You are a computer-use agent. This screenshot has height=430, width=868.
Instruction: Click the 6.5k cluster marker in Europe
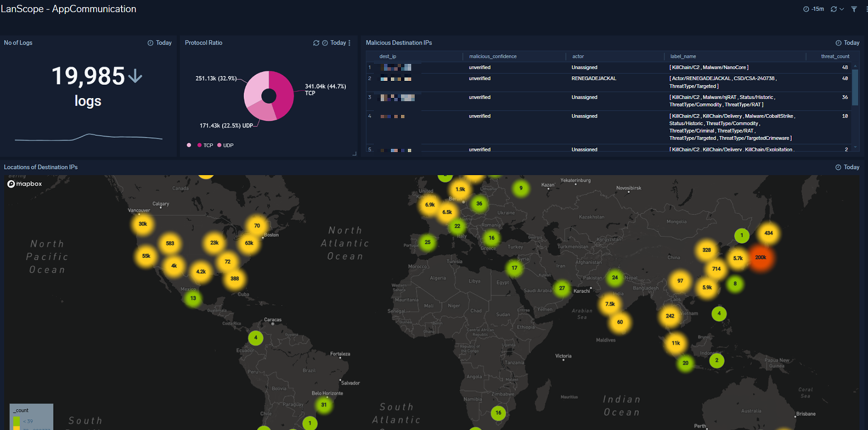pyautogui.click(x=447, y=212)
